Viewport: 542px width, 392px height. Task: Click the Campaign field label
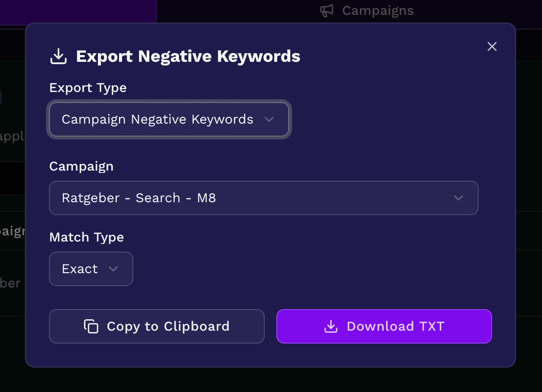(81, 166)
